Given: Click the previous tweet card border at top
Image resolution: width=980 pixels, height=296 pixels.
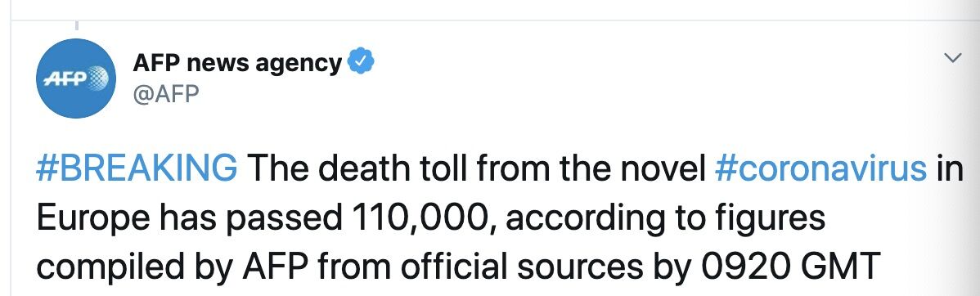Looking at the screenshot, I should (490, 20).
